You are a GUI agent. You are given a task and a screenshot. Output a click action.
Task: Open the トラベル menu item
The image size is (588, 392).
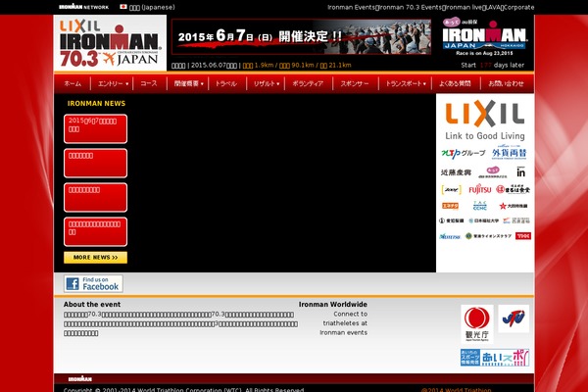point(225,83)
